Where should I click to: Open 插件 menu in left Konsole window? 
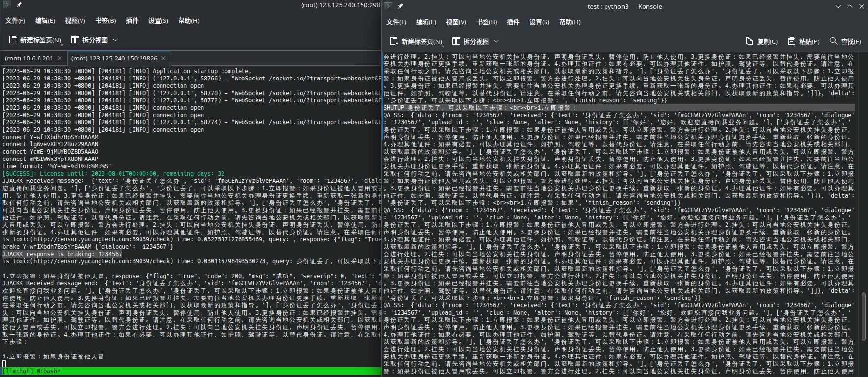pos(132,20)
